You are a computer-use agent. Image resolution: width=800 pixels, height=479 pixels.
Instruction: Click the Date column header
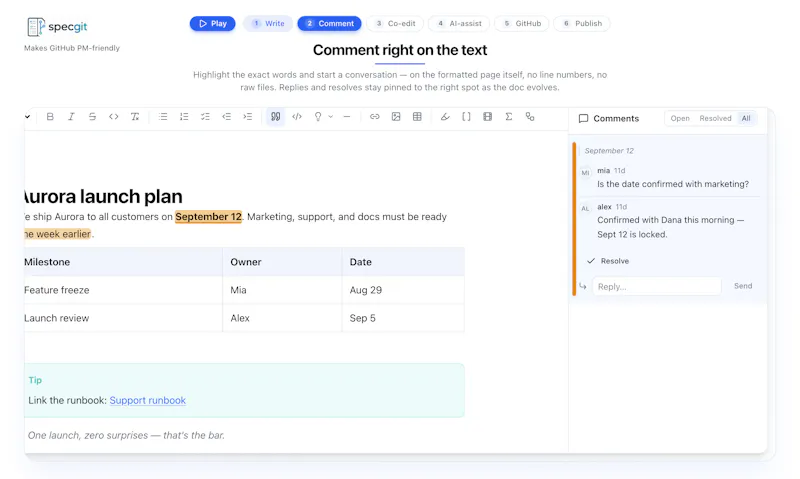coord(403,262)
